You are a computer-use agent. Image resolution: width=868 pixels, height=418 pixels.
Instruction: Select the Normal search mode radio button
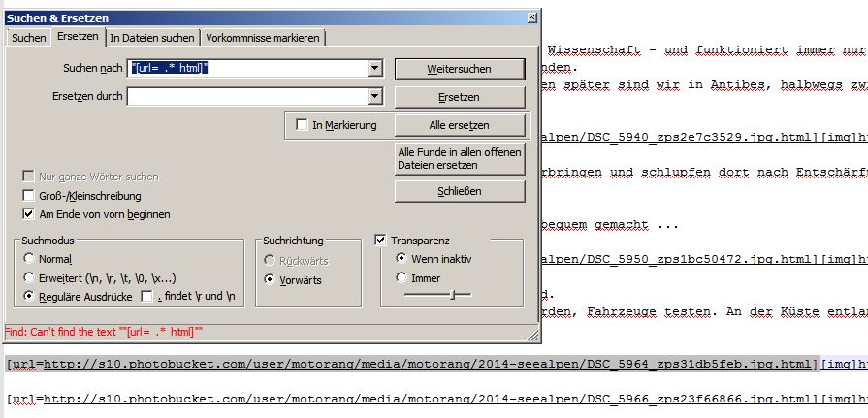coord(30,259)
